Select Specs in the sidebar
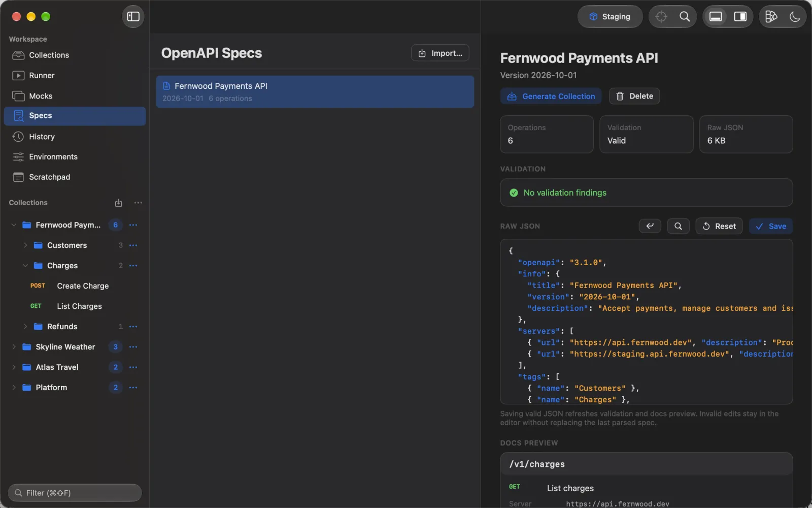Screen dimensions: 812x508 pos(75,116)
